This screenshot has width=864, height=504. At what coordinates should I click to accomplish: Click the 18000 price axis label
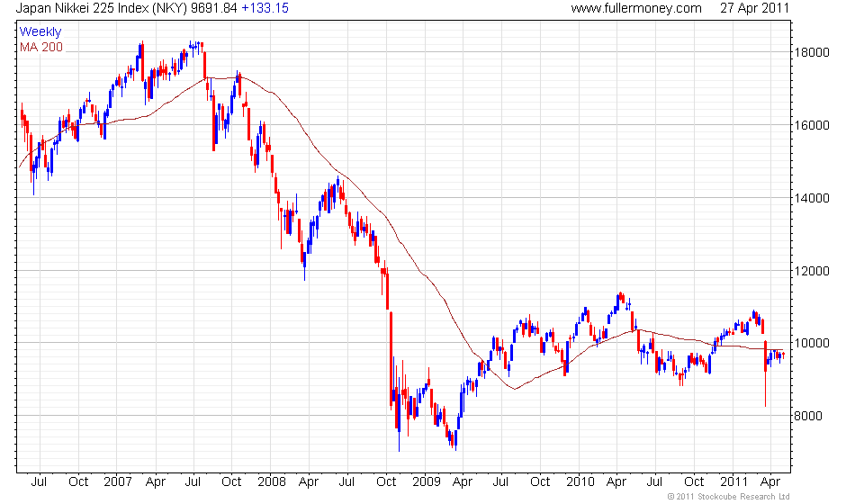coord(811,52)
